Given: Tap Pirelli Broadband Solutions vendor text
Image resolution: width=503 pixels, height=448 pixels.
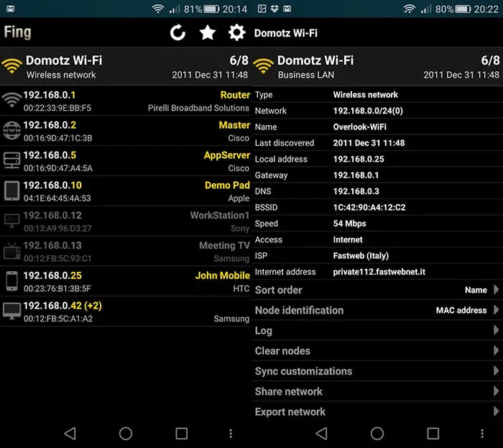Looking at the screenshot, I should (198, 108).
